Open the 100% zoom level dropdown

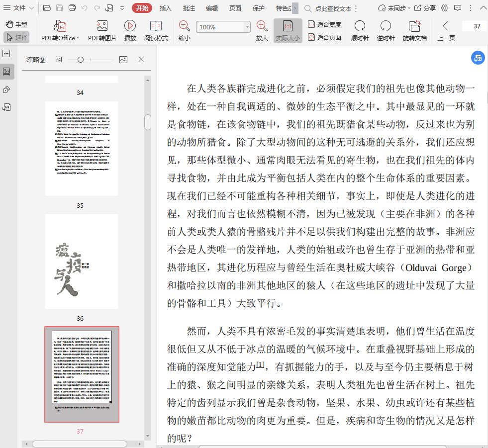click(x=247, y=27)
